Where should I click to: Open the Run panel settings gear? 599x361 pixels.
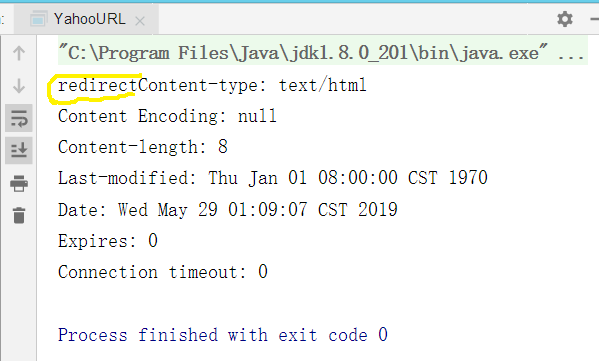[565, 19]
